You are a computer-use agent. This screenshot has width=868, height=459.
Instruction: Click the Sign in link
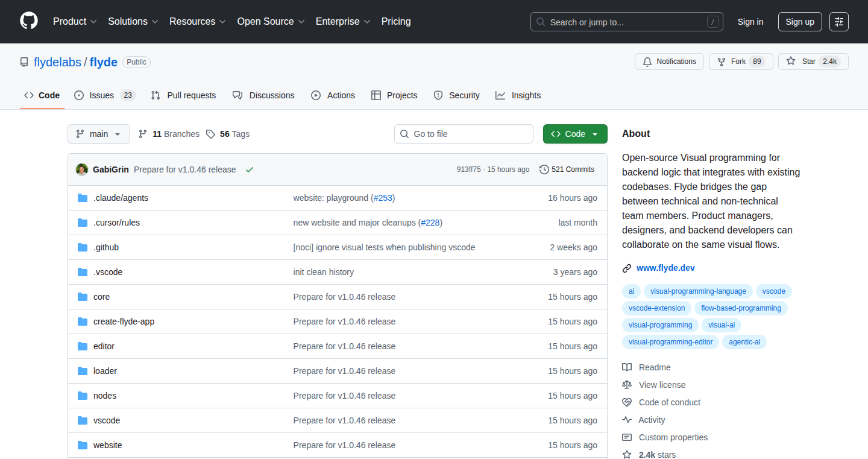(750, 22)
